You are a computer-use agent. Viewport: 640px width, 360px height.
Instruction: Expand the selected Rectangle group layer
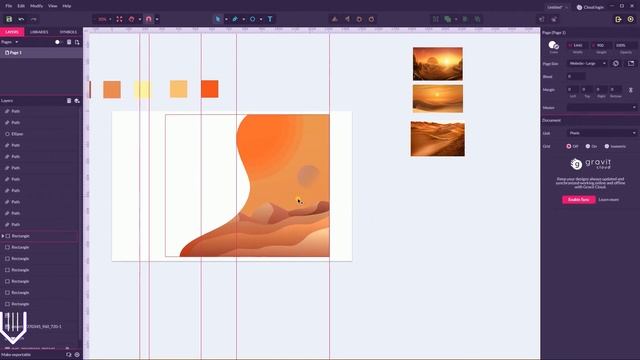point(3,236)
